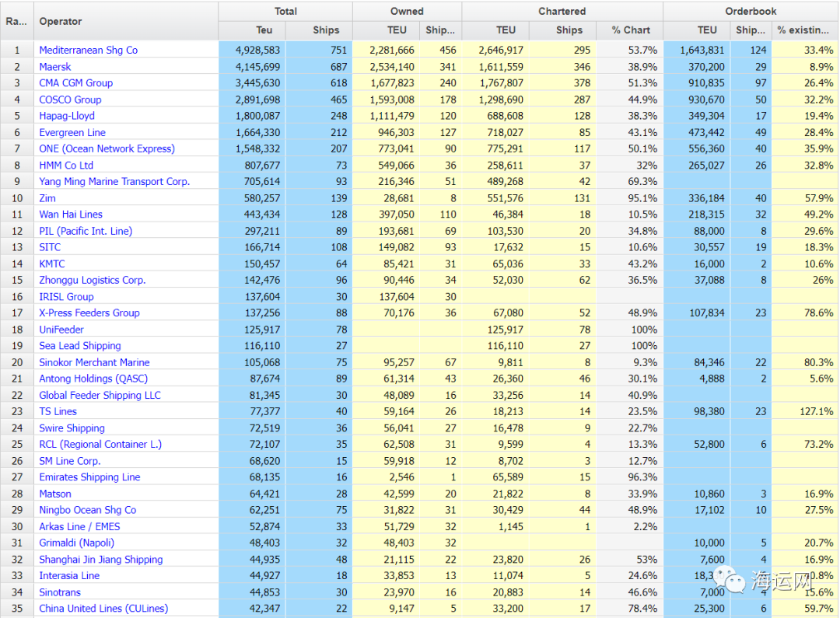Open the Swire Shipping link
Screen dimensions: 840x618
point(72,428)
